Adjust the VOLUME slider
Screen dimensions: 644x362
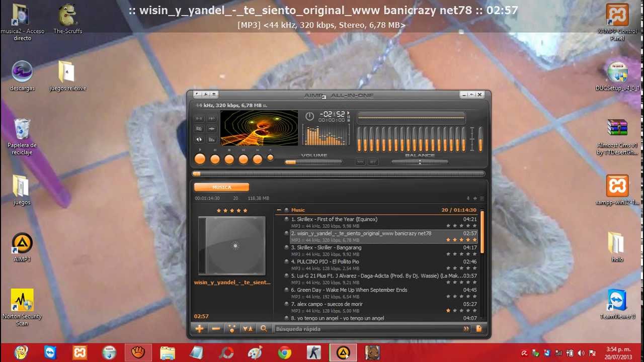(313, 162)
